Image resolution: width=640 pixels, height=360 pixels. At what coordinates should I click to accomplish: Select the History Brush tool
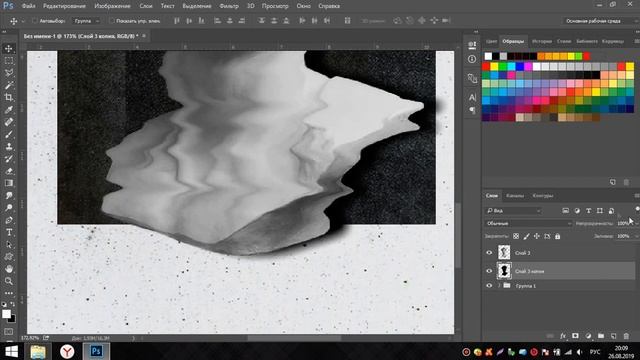click(9, 159)
